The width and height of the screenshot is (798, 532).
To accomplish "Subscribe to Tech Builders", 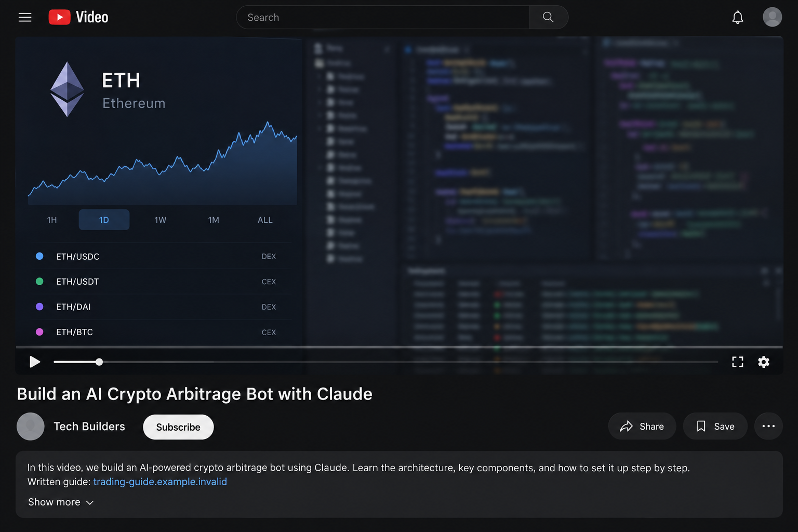I will point(178,427).
